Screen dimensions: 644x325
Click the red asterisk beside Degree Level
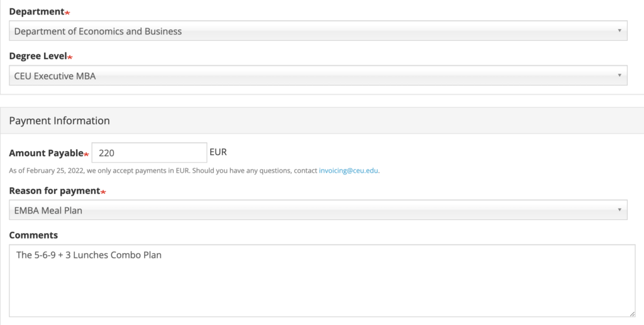pos(70,57)
